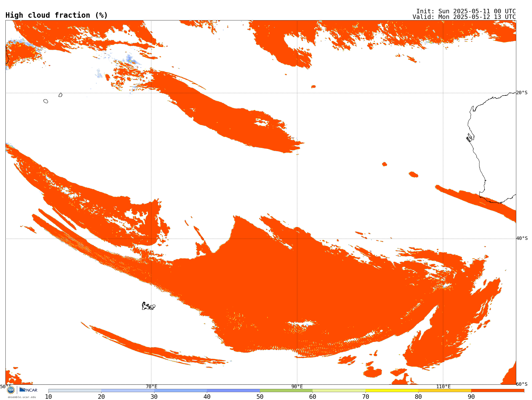Click the colorbar tick label 30

coord(154,397)
